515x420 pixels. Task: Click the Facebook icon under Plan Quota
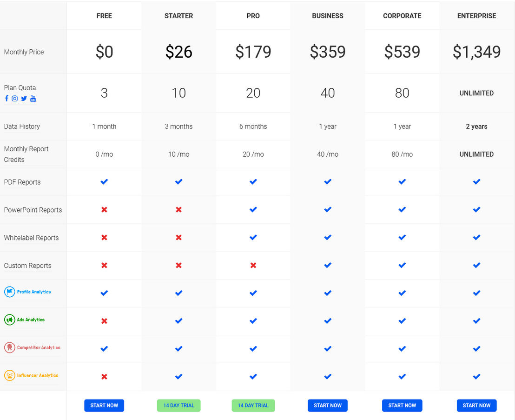tap(7, 99)
